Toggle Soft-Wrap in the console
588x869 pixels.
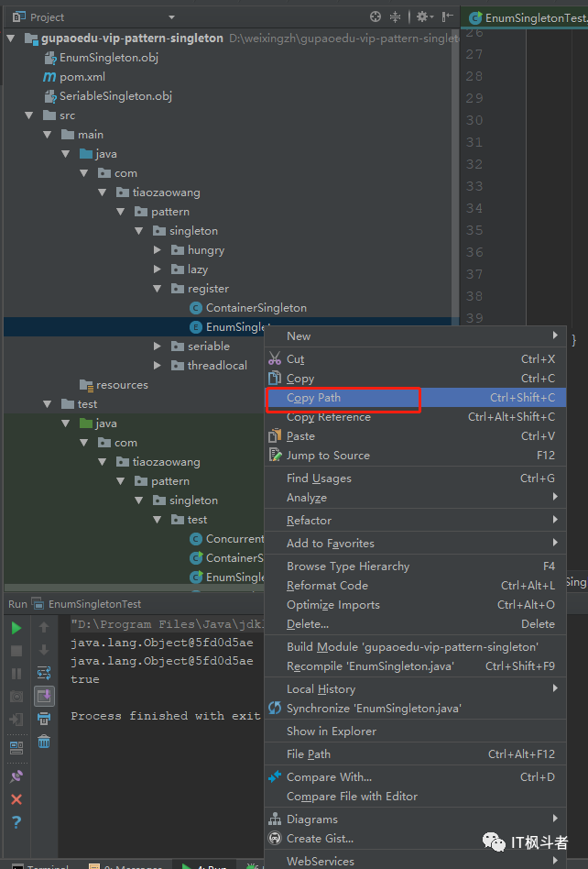(x=44, y=673)
